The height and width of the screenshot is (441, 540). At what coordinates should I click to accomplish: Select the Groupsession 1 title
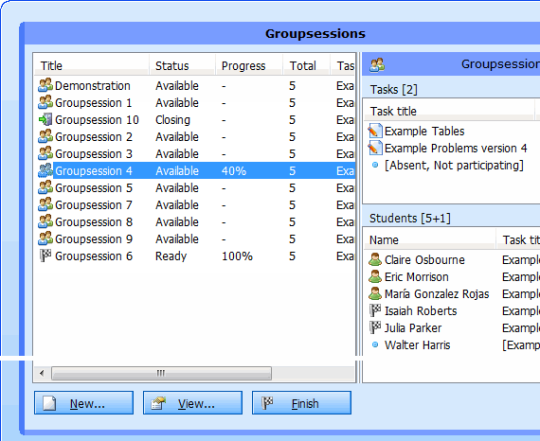(x=94, y=103)
